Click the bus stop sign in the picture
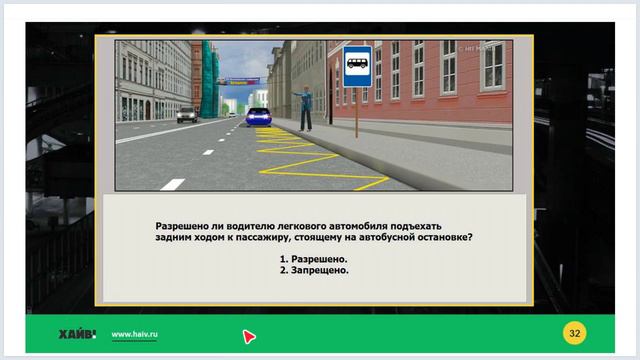This screenshot has height=360, width=640. click(357, 67)
